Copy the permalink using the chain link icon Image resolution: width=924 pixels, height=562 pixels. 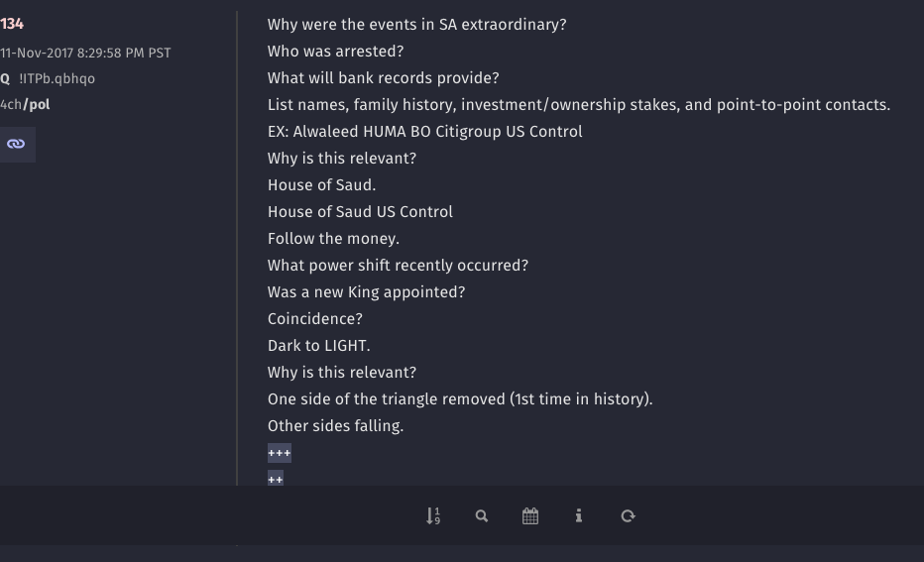pyautogui.click(x=16, y=145)
